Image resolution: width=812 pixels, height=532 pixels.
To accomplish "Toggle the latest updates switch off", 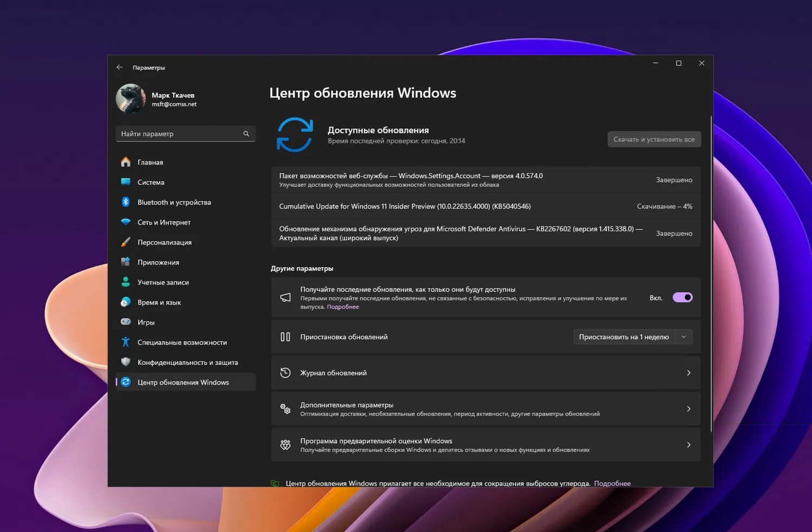I will pos(683,297).
